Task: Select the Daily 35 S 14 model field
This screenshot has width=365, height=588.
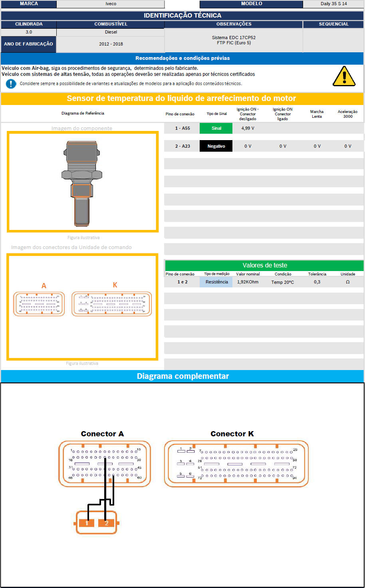Action: tap(333, 4)
